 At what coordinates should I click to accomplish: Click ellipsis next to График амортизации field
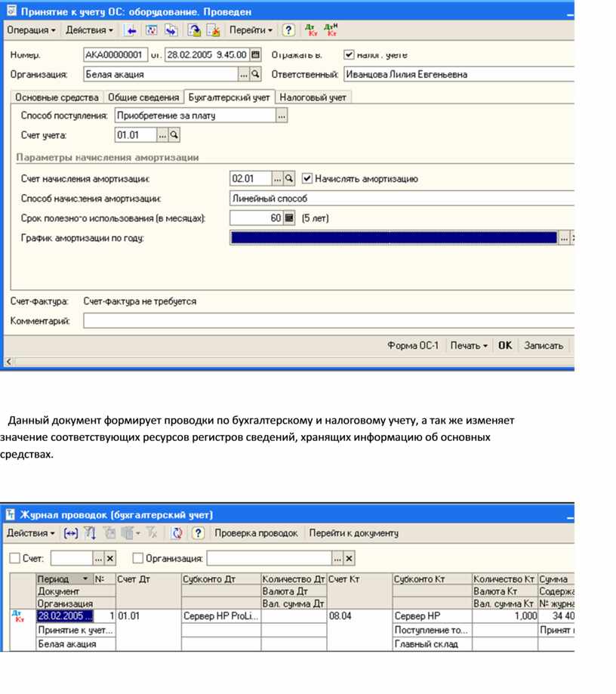pyautogui.click(x=564, y=238)
